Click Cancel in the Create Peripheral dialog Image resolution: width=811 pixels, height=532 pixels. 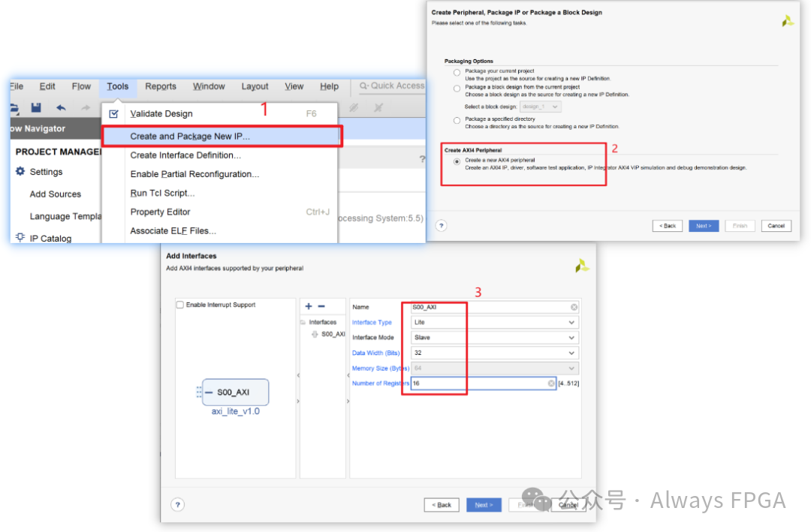pyautogui.click(x=776, y=226)
